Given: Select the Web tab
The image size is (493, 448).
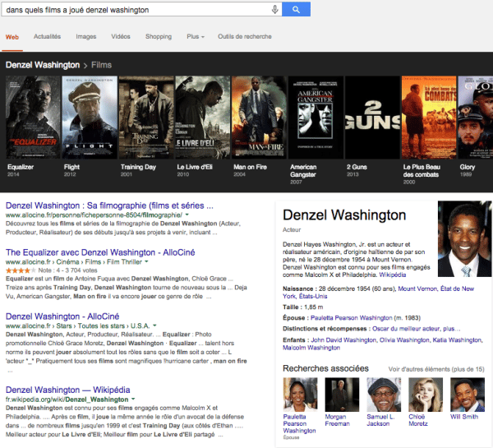Looking at the screenshot, I should [x=12, y=37].
